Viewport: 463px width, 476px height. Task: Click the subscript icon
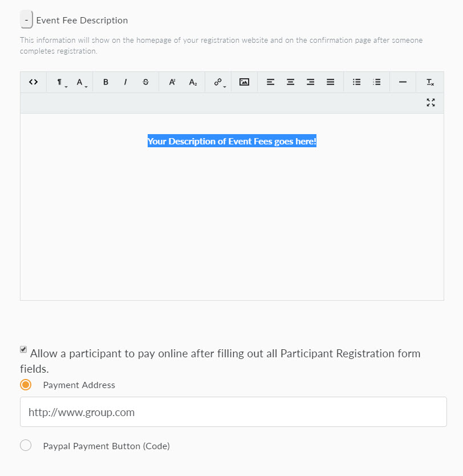[x=193, y=82]
